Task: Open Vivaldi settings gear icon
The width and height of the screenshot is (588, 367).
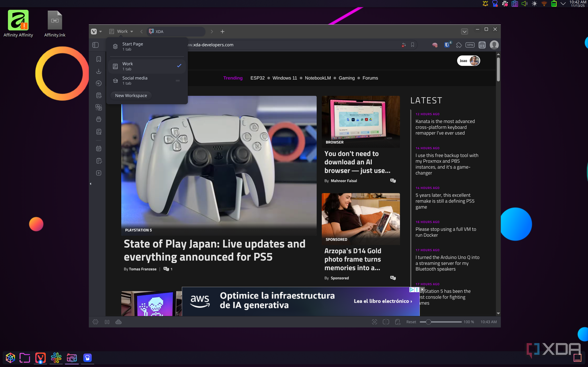Action: [95, 322]
